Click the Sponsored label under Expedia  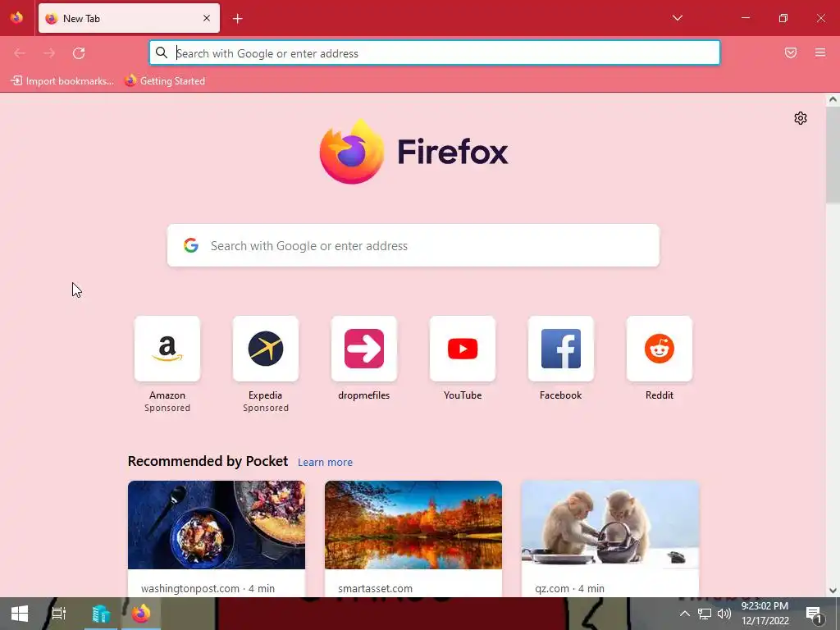click(x=266, y=409)
